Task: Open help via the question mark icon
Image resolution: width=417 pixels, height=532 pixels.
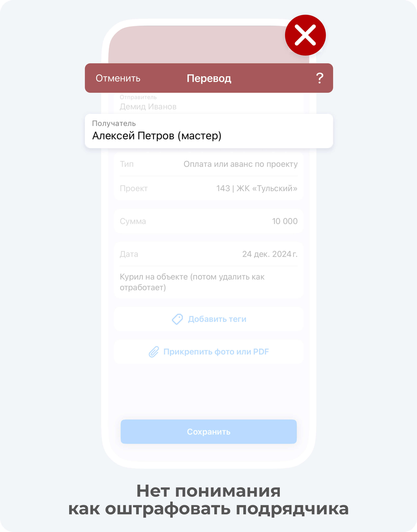Action: (320, 78)
